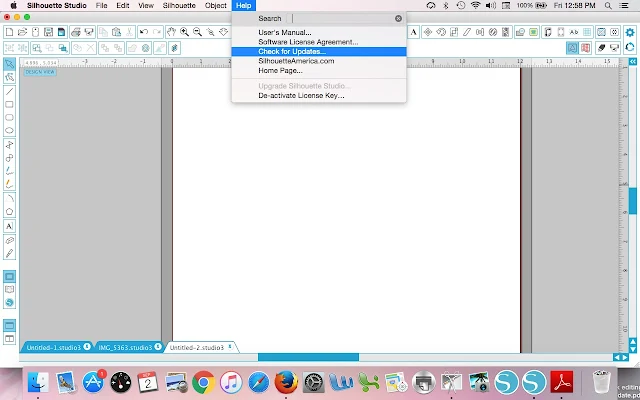Choose User's Manual... from Help menu
The height and width of the screenshot is (400, 640).
pos(319,32)
